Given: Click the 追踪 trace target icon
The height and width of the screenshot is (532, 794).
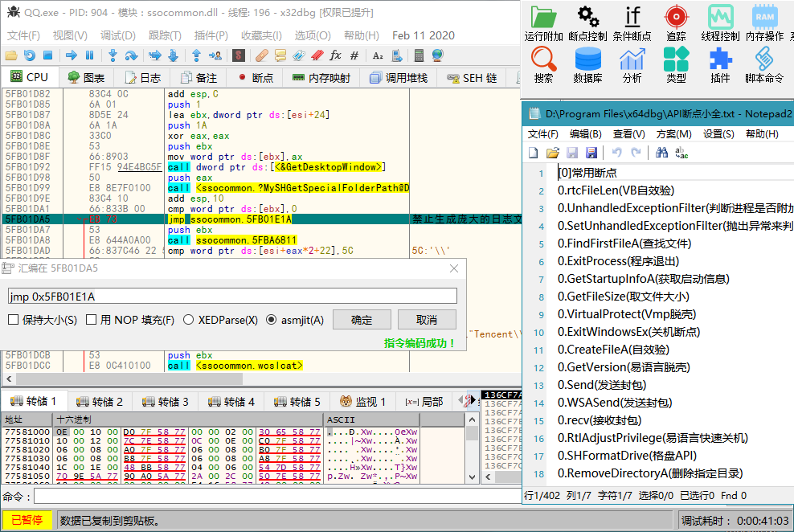Looking at the screenshot, I should tap(676, 23).
